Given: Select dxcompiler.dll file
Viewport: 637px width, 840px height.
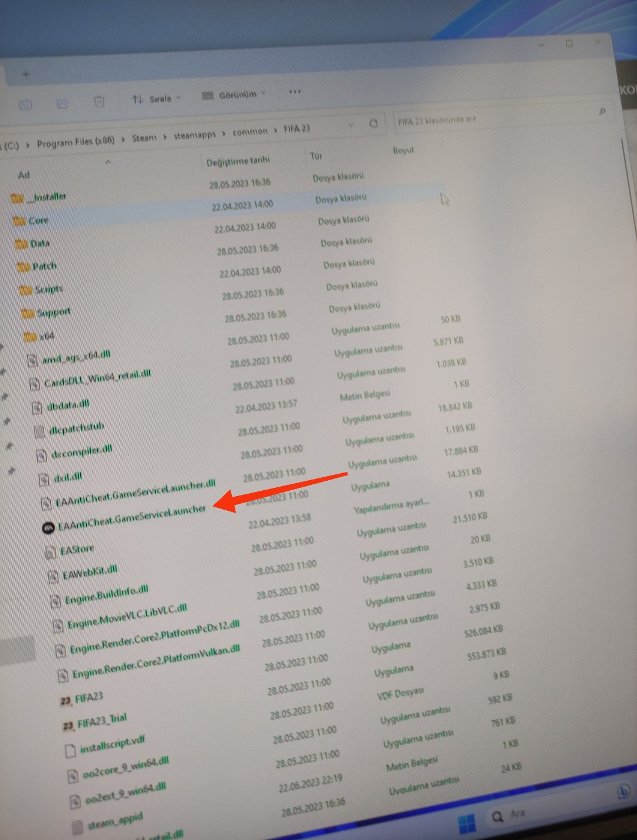Looking at the screenshot, I should coord(75,451).
